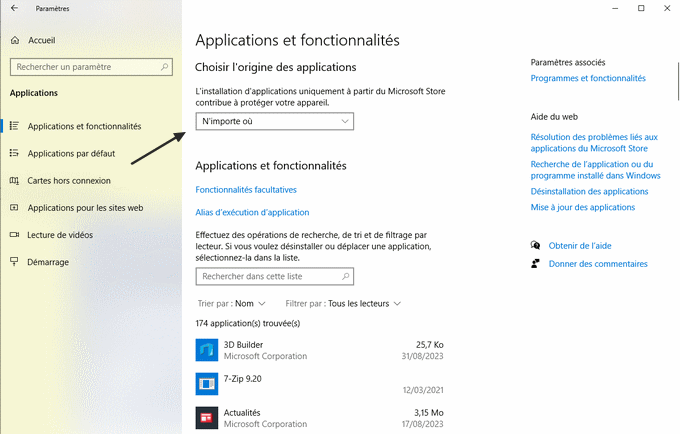The image size is (680, 434).
Task: Click the Accueil home icon
Action: [x=15, y=40]
